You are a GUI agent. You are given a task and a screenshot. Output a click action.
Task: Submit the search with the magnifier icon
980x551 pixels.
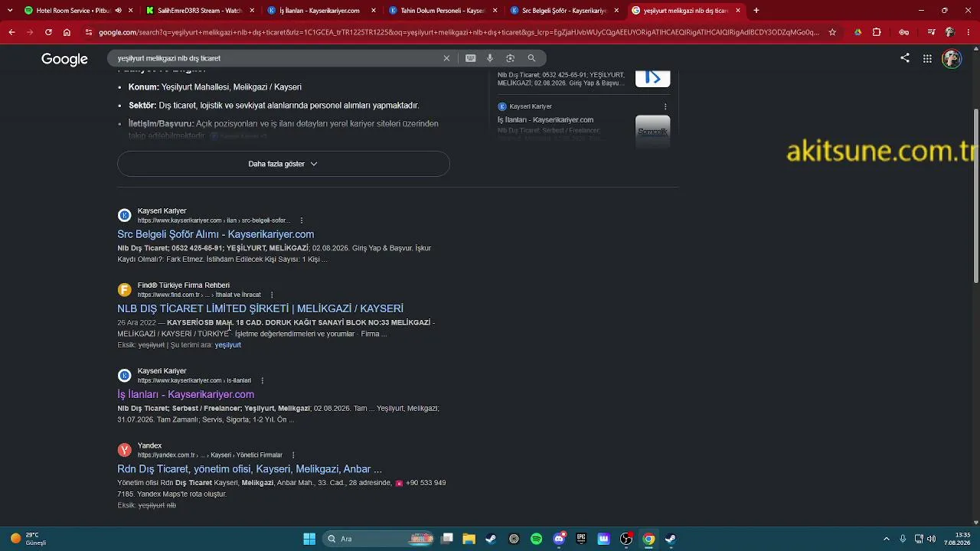point(531,58)
